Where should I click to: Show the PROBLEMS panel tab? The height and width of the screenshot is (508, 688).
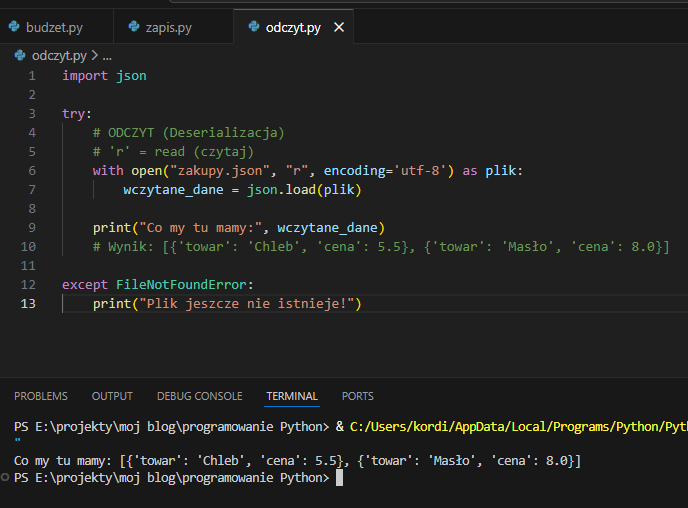[41, 396]
